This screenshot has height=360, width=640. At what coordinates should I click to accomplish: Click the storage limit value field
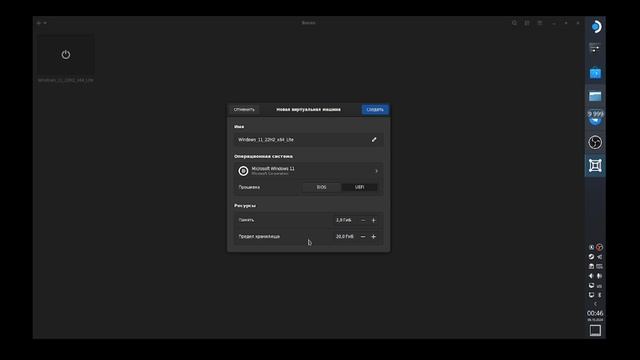point(344,237)
